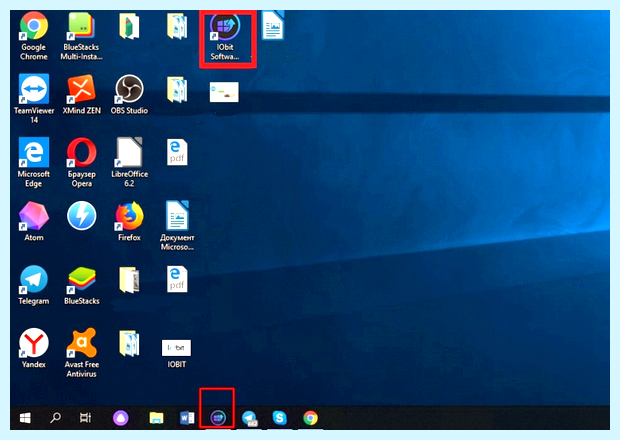620x440 pixels.
Task: Select the IOBIT image file on desktop
Action: point(176,354)
